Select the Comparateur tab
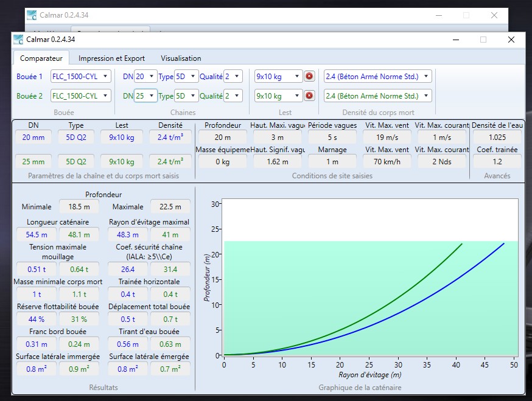532x401 pixels. click(x=41, y=58)
